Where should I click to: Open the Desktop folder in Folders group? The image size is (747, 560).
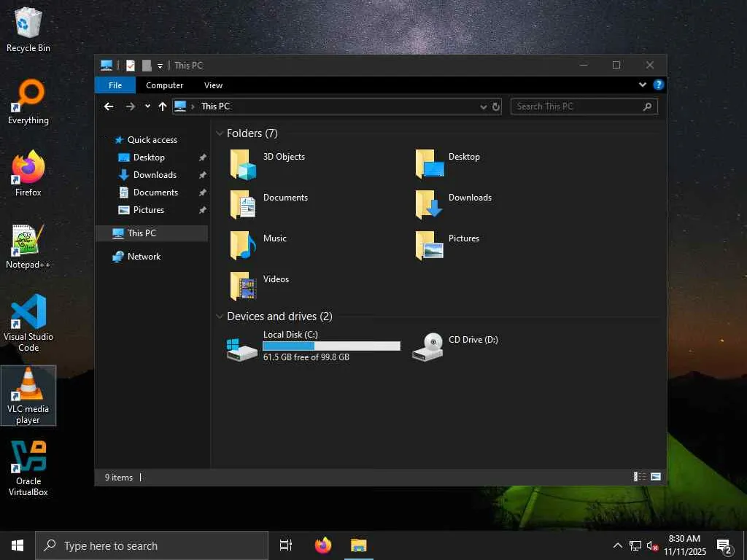point(448,164)
